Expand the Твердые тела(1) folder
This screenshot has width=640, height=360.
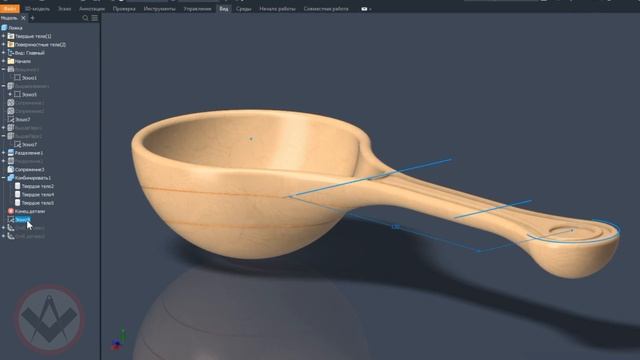4,36
